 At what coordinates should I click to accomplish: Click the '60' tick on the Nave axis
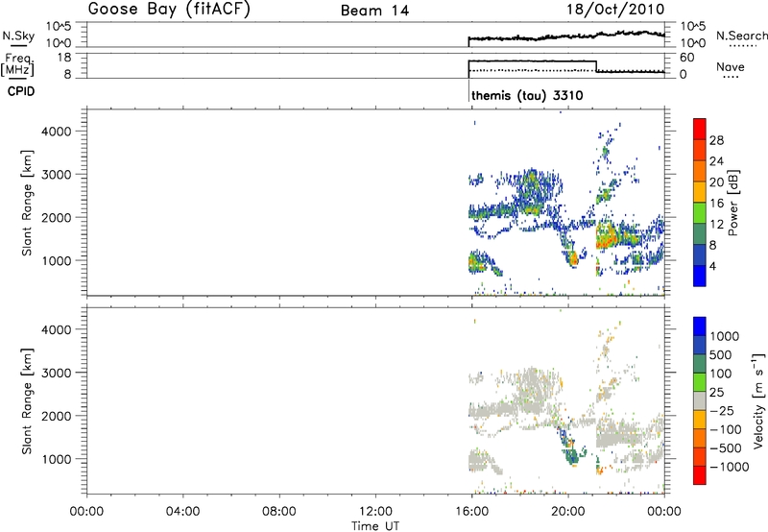(686, 58)
